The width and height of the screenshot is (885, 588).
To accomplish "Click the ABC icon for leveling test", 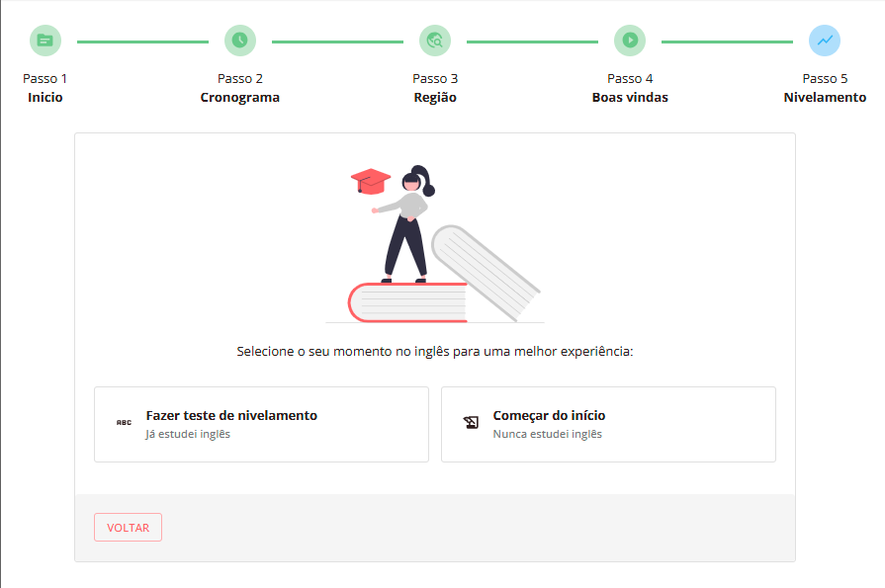I will (x=125, y=423).
